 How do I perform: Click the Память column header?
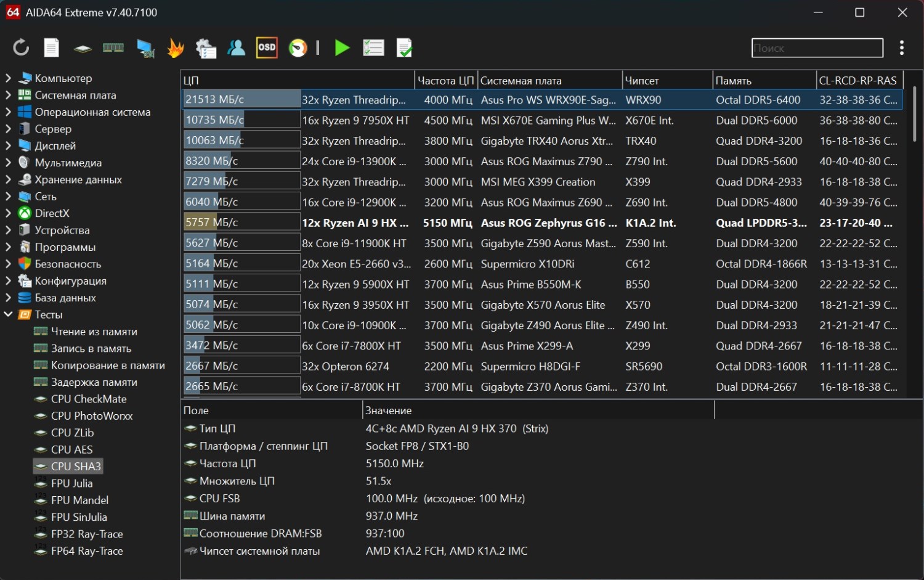point(733,81)
